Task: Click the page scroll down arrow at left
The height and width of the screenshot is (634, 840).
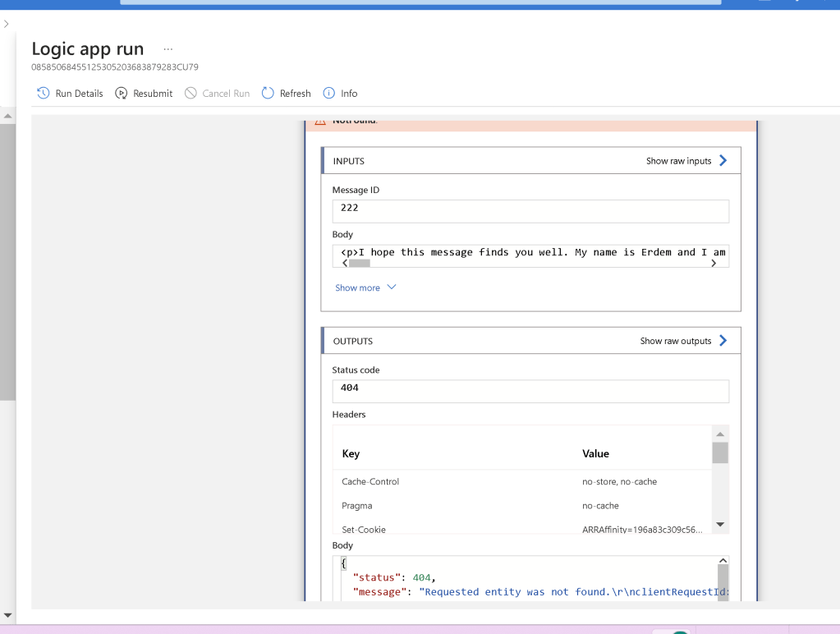Action: [x=7, y=615]
